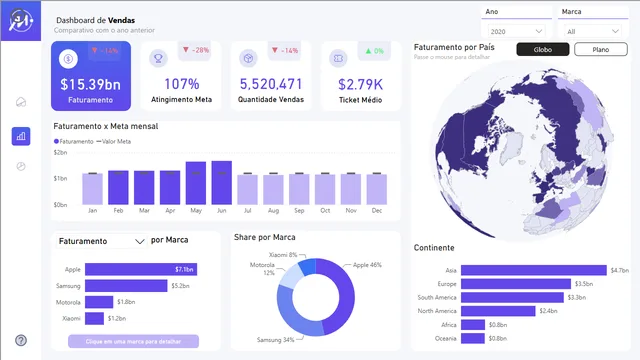Select the bar chart sidebar icon
This screenshot has height=360, width=640.
click(21, 136)
